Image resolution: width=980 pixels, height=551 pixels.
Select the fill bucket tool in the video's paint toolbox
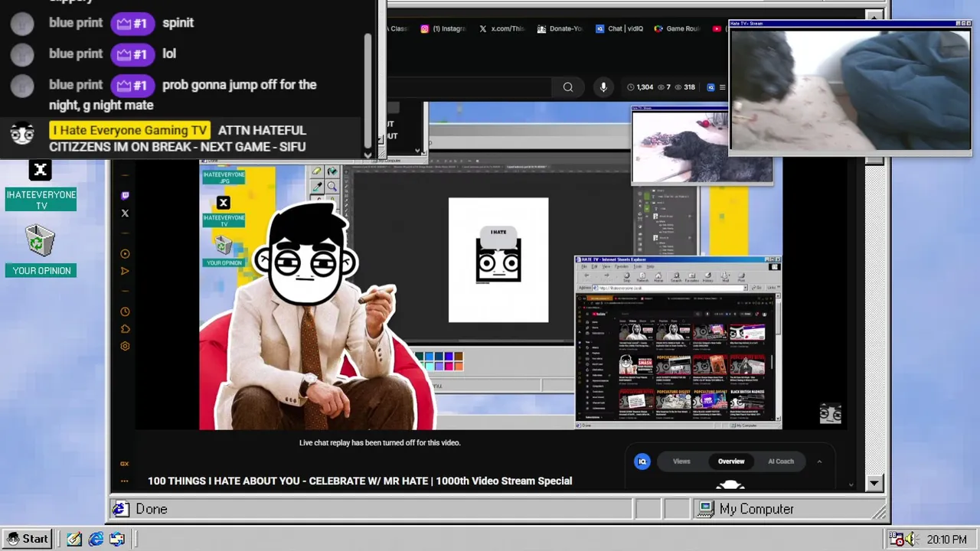tap(332, 171)
